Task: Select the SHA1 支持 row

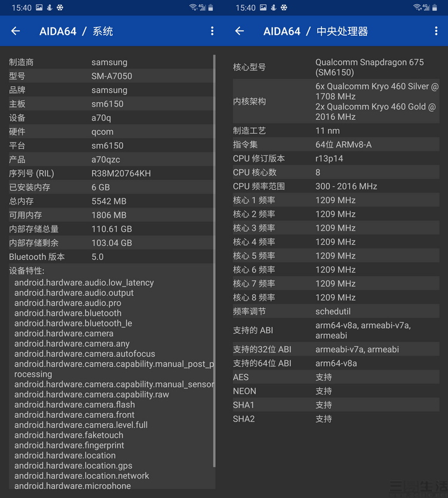Action: coord(336,405)
